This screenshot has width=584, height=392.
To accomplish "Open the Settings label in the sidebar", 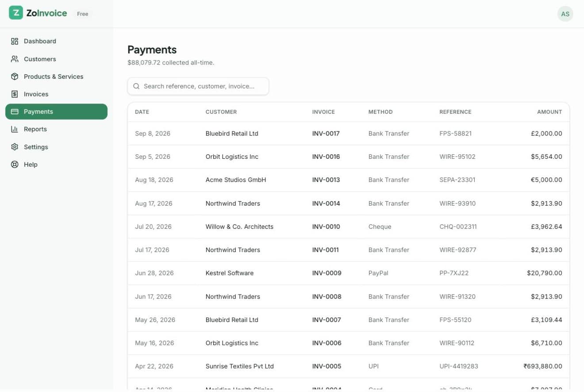I will pyautogui.click(x=36, y=147).
